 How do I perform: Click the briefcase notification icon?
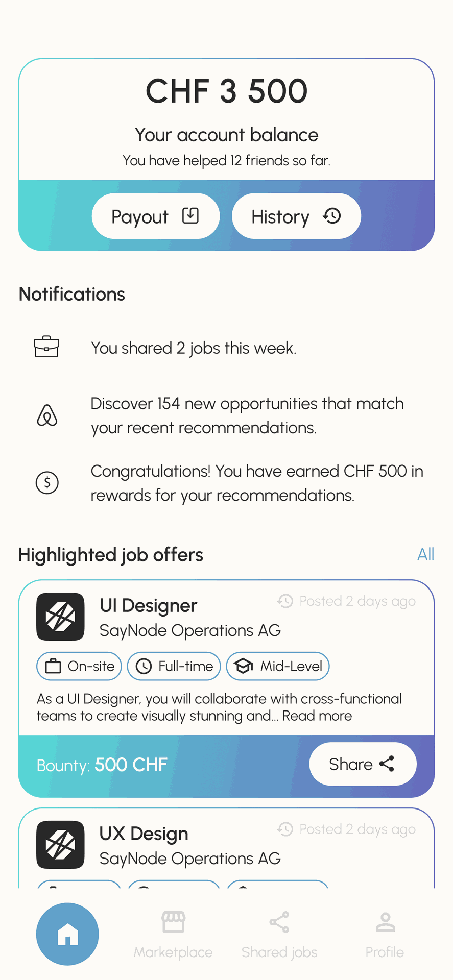[x=46, y=347]
